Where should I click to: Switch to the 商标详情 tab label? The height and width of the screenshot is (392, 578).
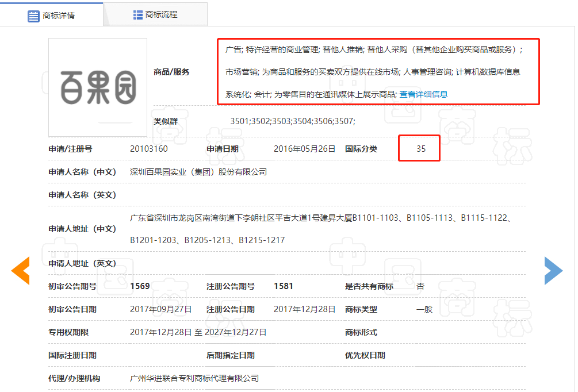[59, 16]
